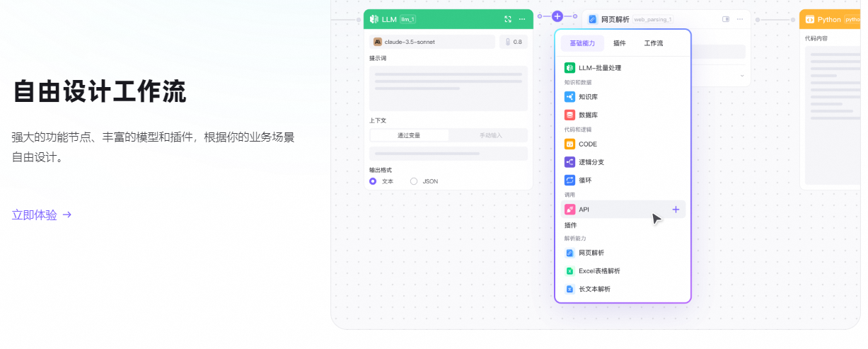Click the 知识和数据 section label
The width and height of the screenshot is (868, 349).
point(578,83)
